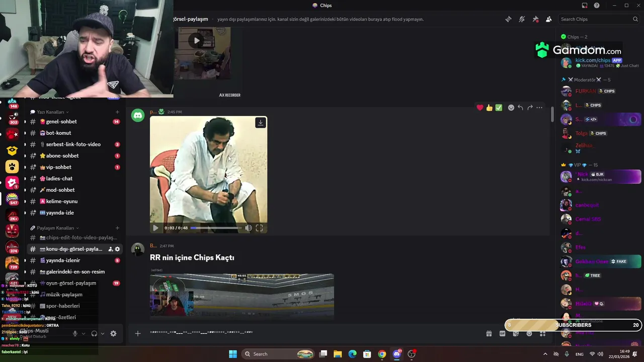
Task: Open chips-edit-foto-video-paylaşım channel
Action: 74,237
